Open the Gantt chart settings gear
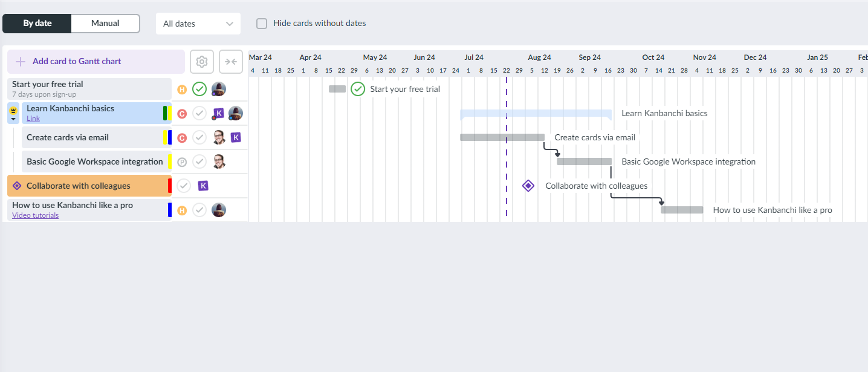The height and width of the screenshot is (372, 868). 202,62
